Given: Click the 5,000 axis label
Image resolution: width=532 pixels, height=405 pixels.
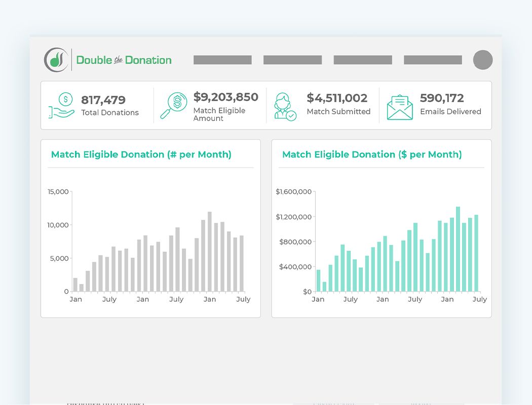Looking at the screenshot, I should (59, 259).
